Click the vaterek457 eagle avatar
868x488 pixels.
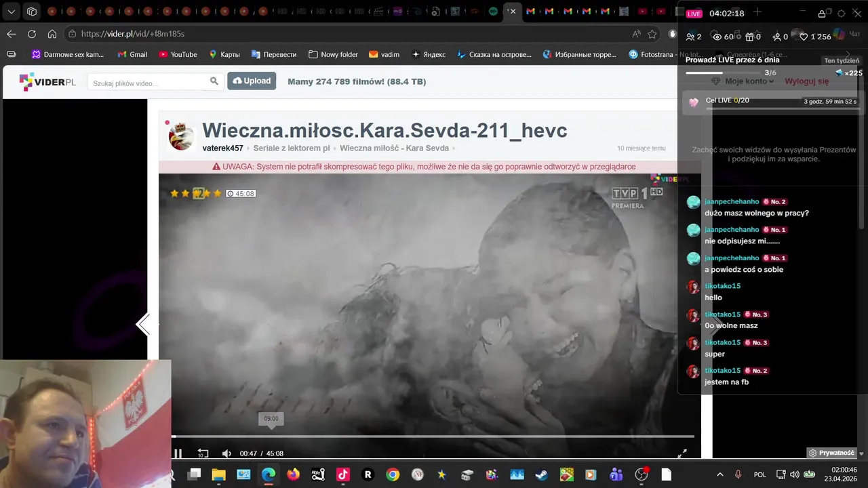[181, 136]
